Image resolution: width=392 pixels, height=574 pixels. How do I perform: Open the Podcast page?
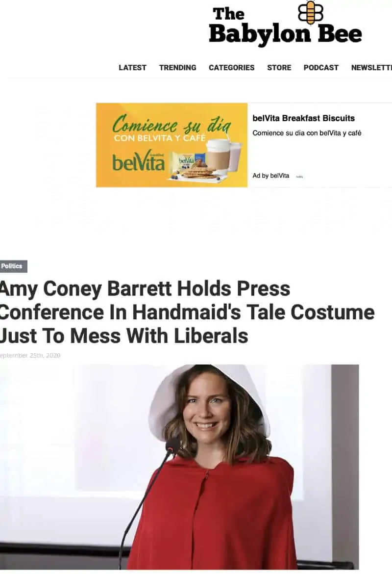(321, 68)
